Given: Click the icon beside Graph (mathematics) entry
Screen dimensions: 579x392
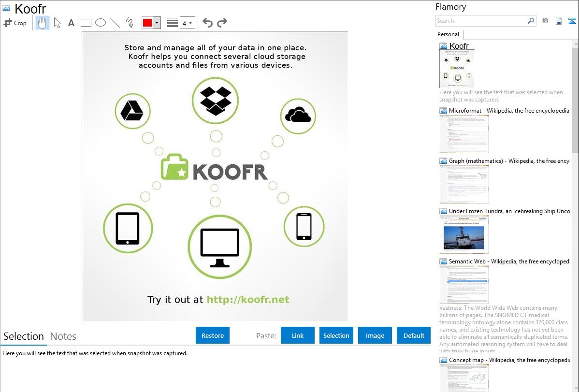Looking at the screenshot, I should coord(443,161).
